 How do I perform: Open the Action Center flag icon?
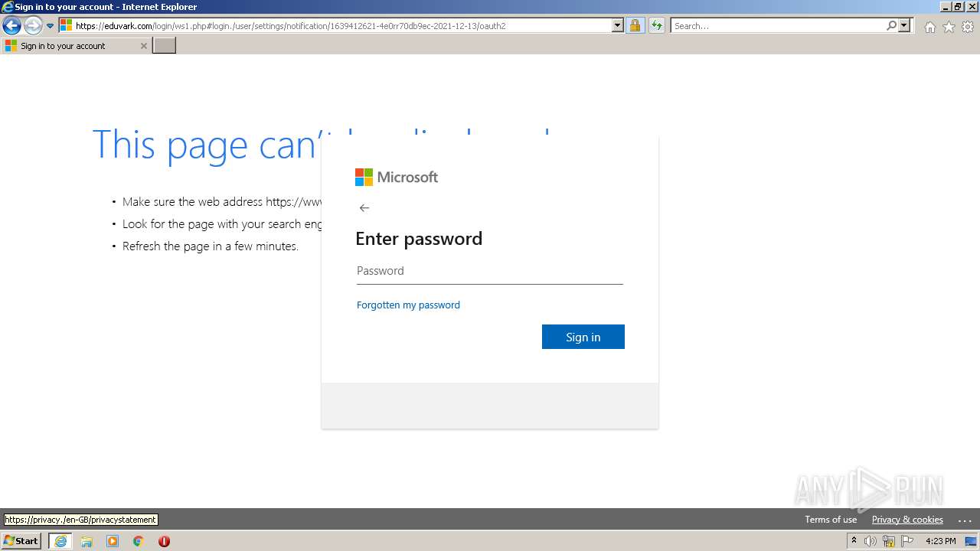tap(907, 541)
